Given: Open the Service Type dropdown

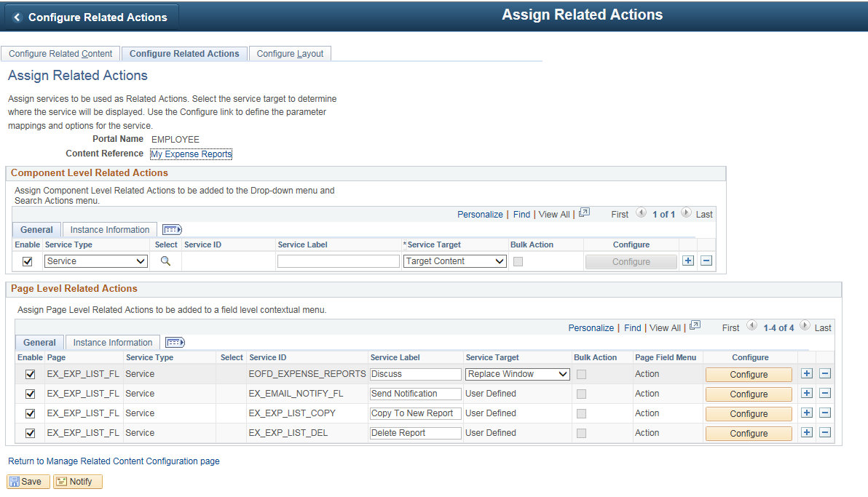Looking at the screenshot, I should point(95,261).
